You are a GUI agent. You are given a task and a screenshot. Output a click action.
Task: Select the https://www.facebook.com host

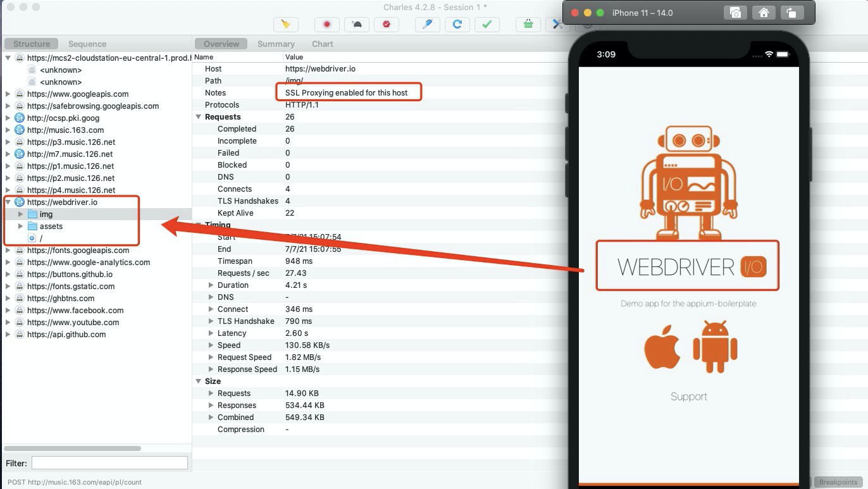coord(75,311)
